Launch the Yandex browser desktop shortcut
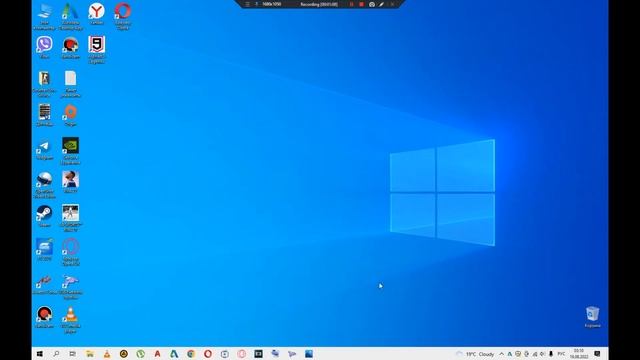 coord(97,13)
